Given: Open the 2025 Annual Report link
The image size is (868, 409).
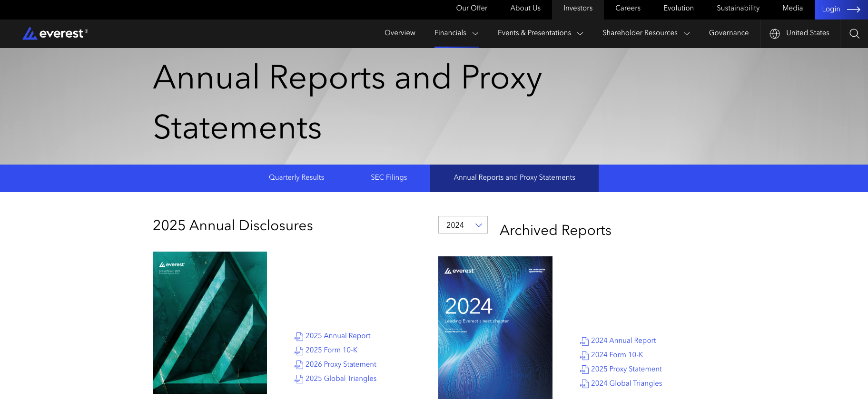Looking at the screenshot, I should pyautogui.click(x=338, y=336).
